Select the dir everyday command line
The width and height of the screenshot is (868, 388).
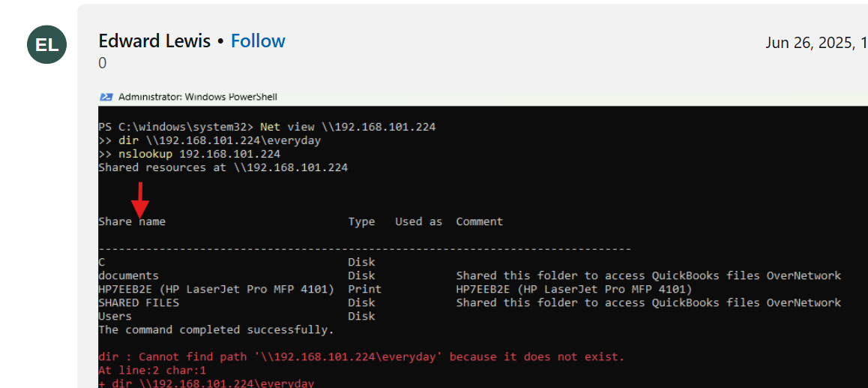[x=210, y=141]
